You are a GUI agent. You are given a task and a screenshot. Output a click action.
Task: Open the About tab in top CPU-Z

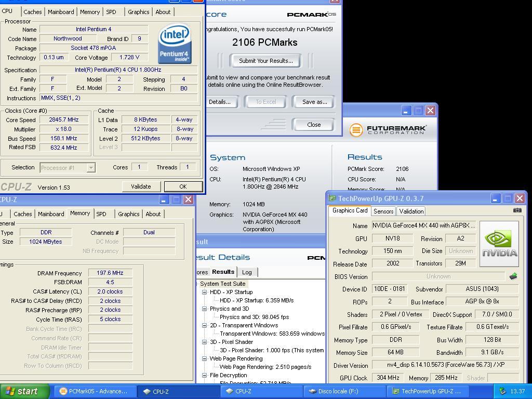click(163, 12)
